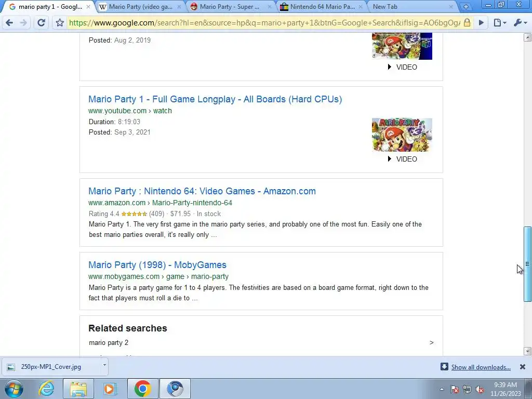Screen dimensions: 532x399
Task: Click the Amazon rating stars
Action: [134, 214]
